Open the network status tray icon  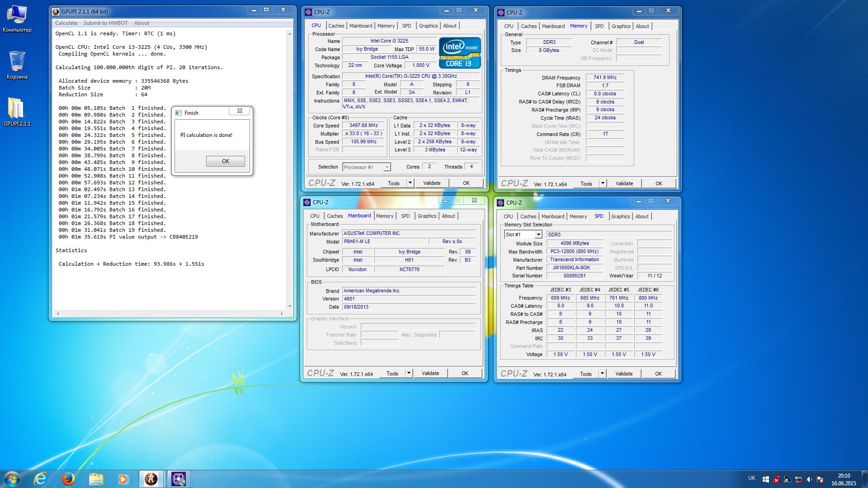coord(798,479)
